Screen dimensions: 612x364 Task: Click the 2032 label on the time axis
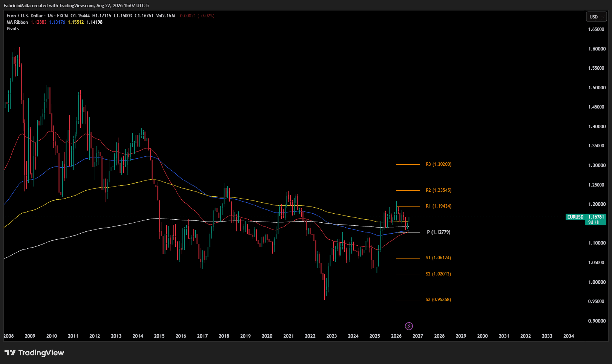click(x=526, y=336)
